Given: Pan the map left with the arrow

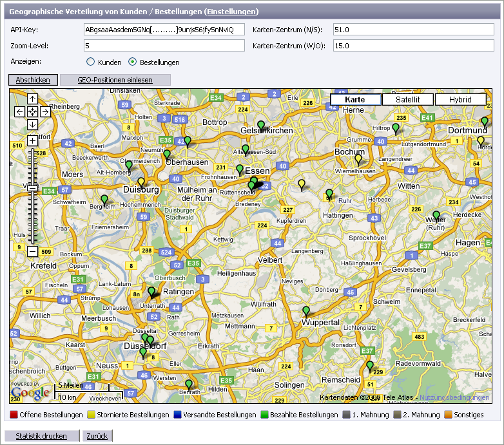Looking at the screenshot, I should point(19,111).
